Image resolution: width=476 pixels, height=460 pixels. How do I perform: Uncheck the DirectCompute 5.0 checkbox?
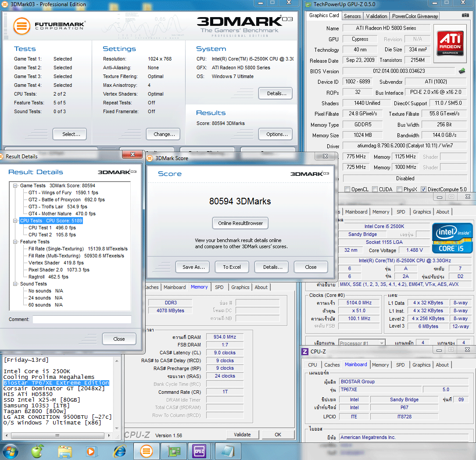[x=423, y=189]
